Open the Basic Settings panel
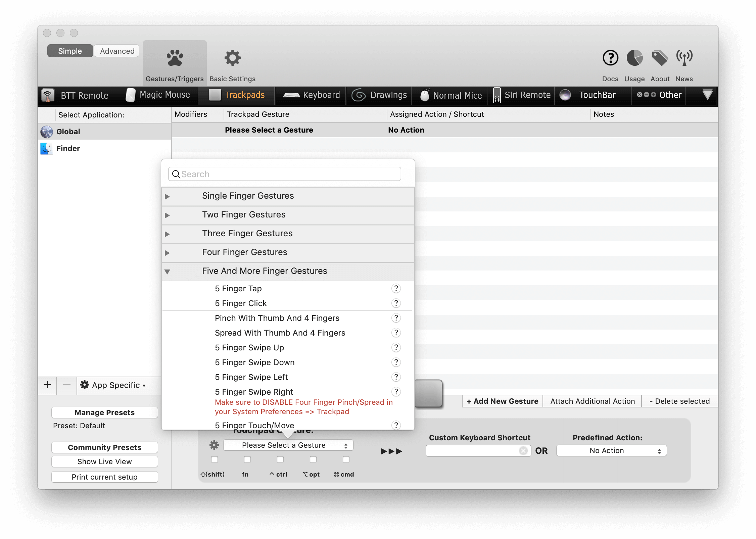 232,63
